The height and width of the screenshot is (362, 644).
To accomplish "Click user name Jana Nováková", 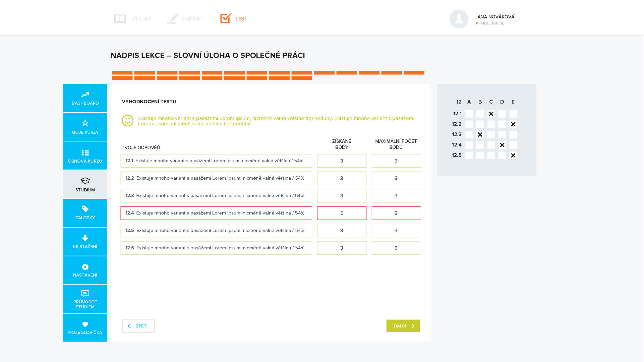I will [x=494, y=17].
